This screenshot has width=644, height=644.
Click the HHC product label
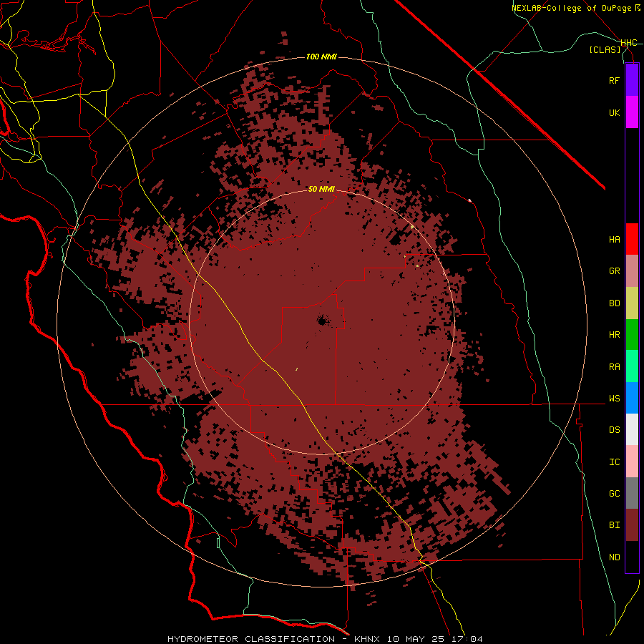(x=629, y=43)
